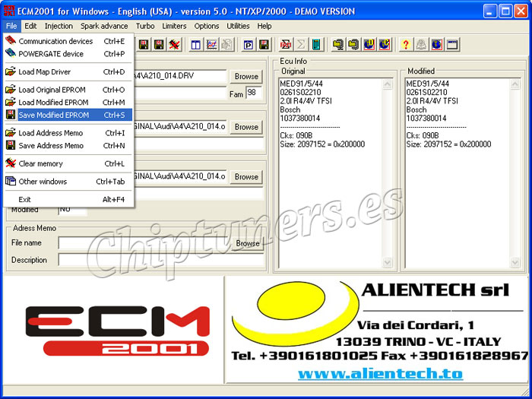Screen dimensions: 532x399
Task: Click the floppy disk with P icon
Action: coord(264,44)
